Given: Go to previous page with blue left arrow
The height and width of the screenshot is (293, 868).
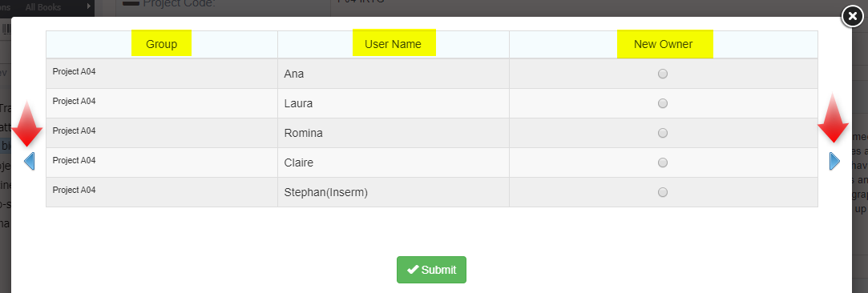Looking at the screenshot, I should (x=30, y=161).
